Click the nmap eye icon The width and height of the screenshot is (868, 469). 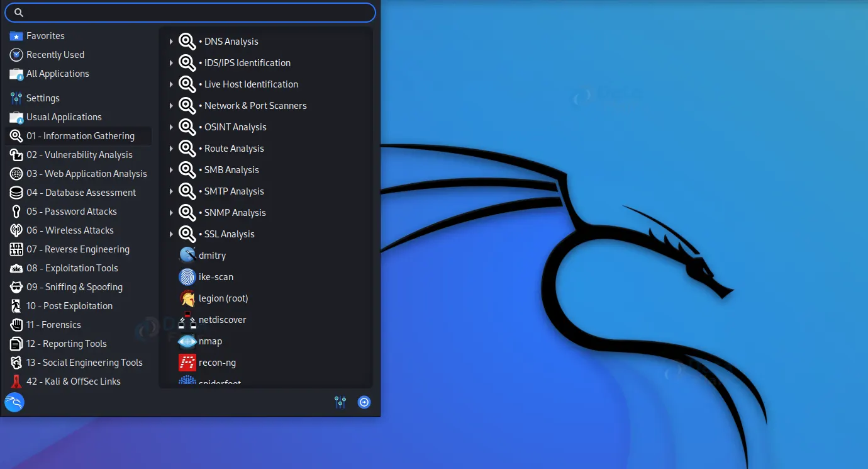tap(187, 341)
